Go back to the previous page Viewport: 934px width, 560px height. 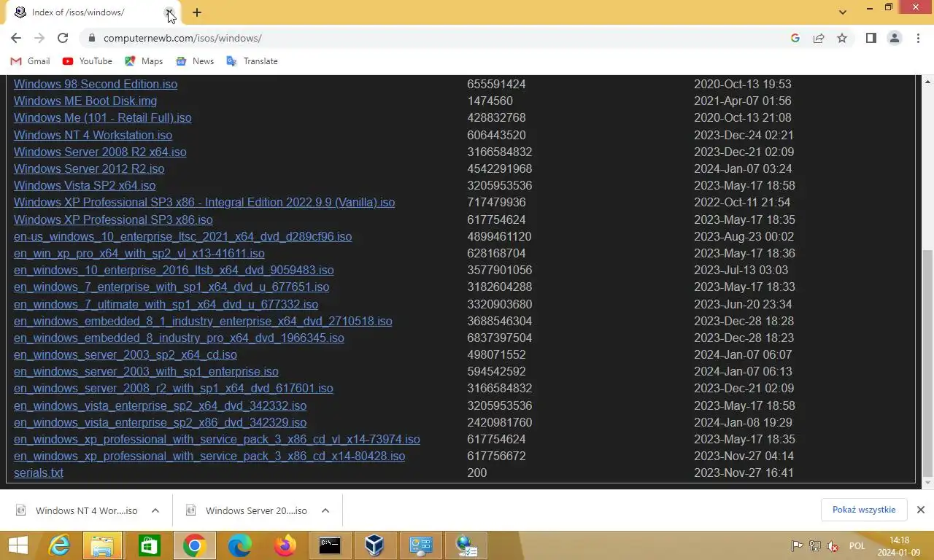(x=16, y=38)
